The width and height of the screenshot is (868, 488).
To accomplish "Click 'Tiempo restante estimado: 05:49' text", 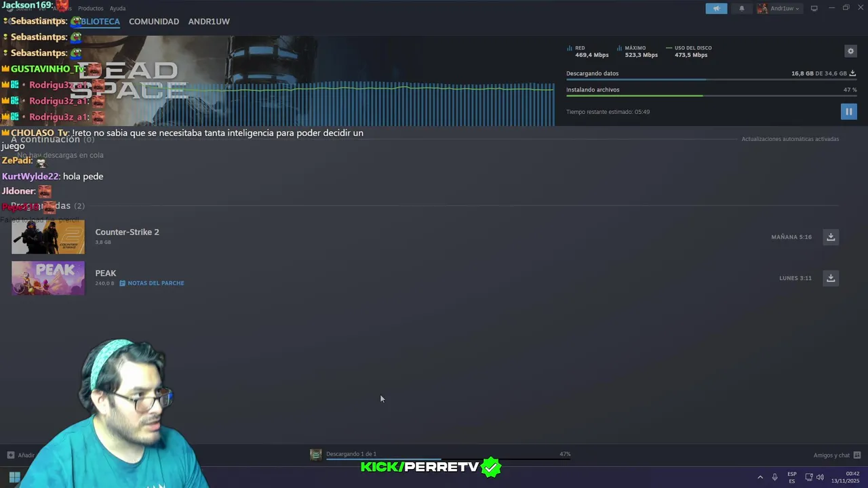I will (x=608, y=112).
